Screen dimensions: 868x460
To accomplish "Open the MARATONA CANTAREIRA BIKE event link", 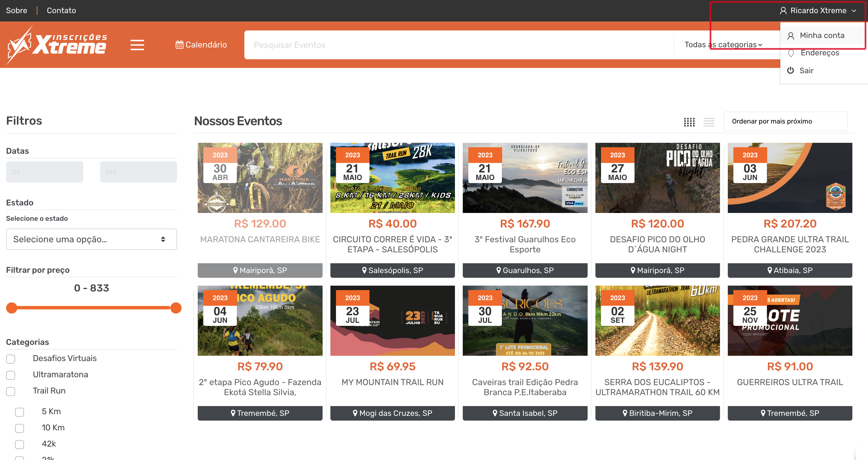I will (x=260, y=239).
